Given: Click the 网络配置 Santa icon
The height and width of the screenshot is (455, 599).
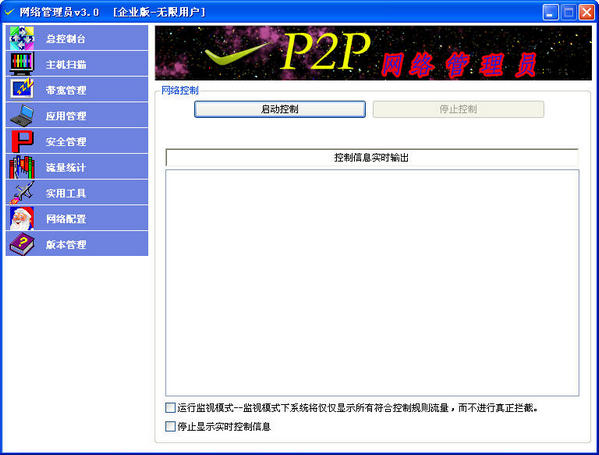Looking at the screenshot, I should pos(22,218).
